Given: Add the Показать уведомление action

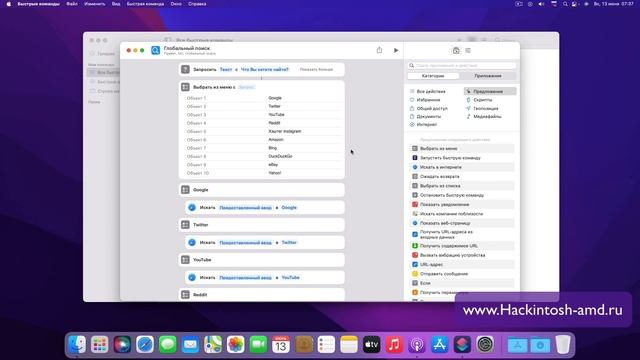Looking at the screenshot, I should [462, 204].
